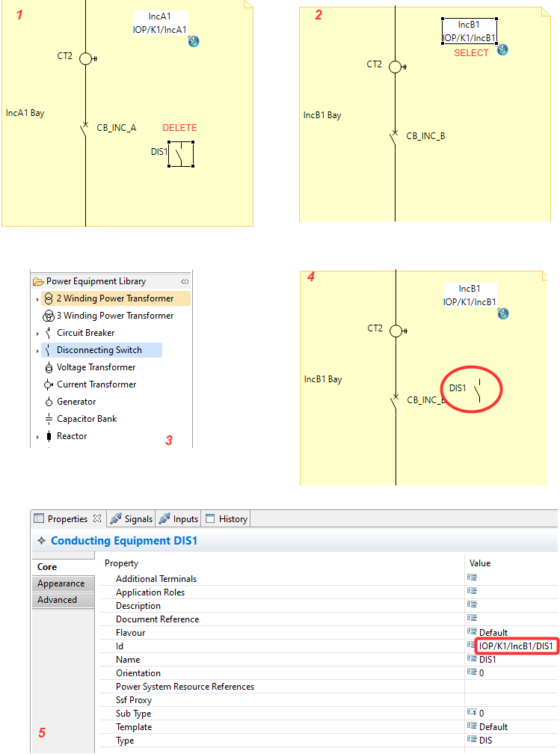Screen dimensions: 560x754
Task: Select the CB_INC_A circuit breaker symbol
Action: point(85,129)
